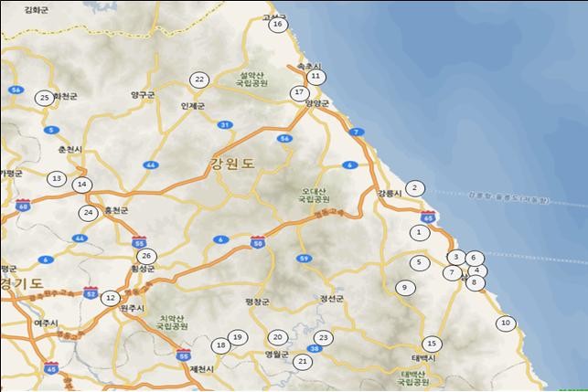The image size is (588, 392).
Task: Select highway 50 shield marker
Action: [258, 242]
